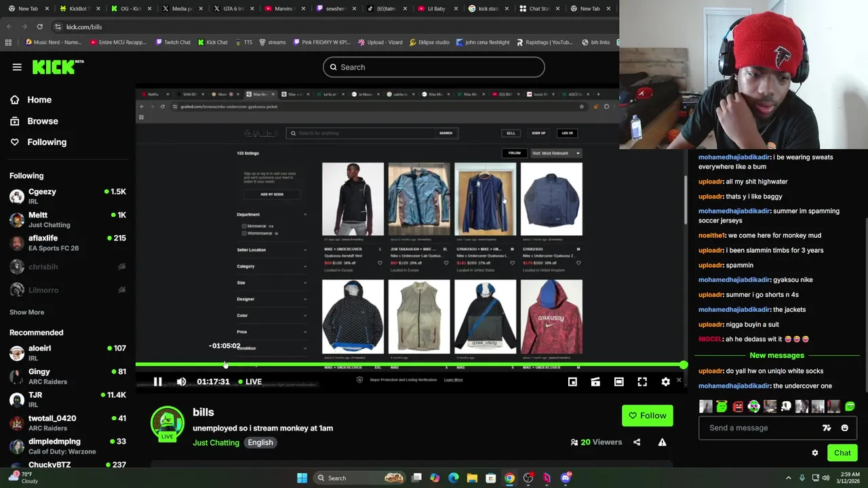The image size is (868, 488).
Task: Open Cgeezy channel in Following
Action: click(68, 197)
